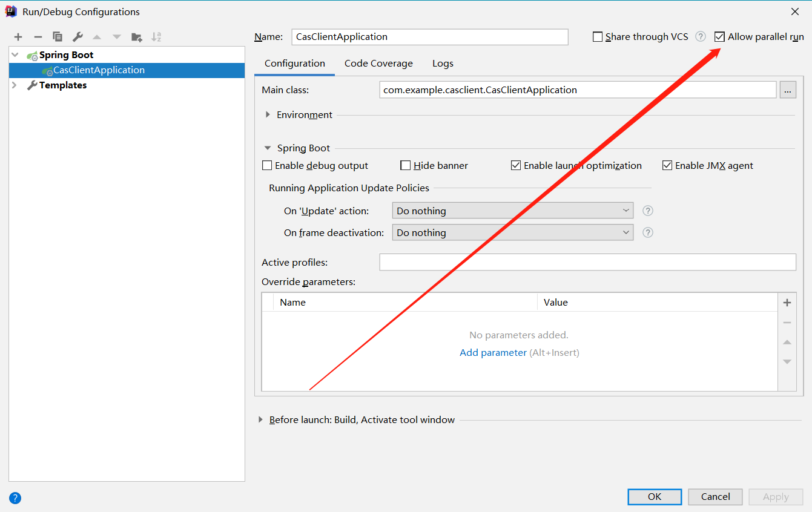Click the Copy Configuration icon
812x512 pixels.
pyautogui.click(x=58, y=37)
